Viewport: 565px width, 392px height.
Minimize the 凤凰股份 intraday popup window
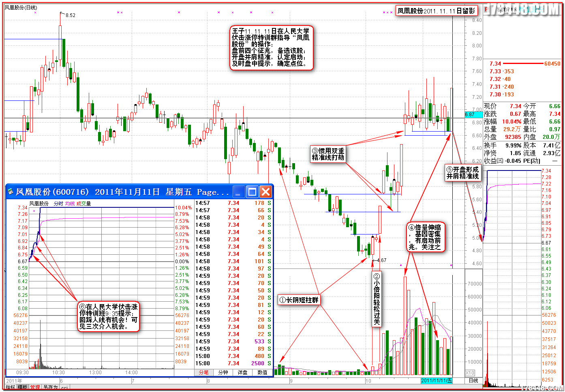pos(240,192)
